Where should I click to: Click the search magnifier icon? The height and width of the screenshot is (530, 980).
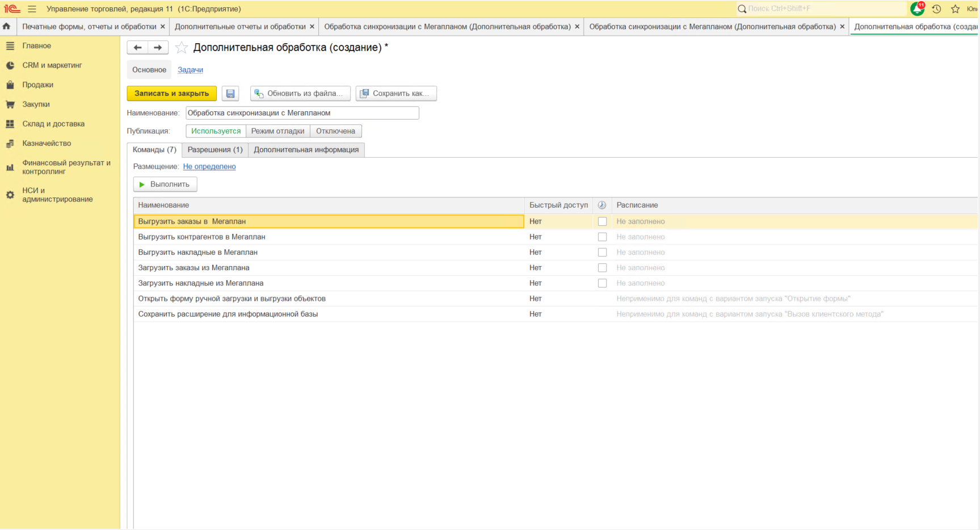pyautogui.click(x=742, y=9)
